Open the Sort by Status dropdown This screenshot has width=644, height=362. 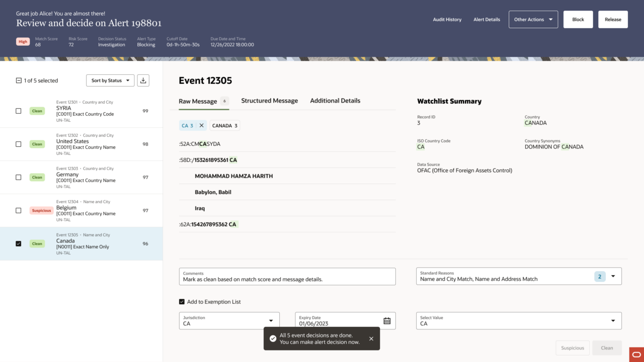tap(110, 80)
